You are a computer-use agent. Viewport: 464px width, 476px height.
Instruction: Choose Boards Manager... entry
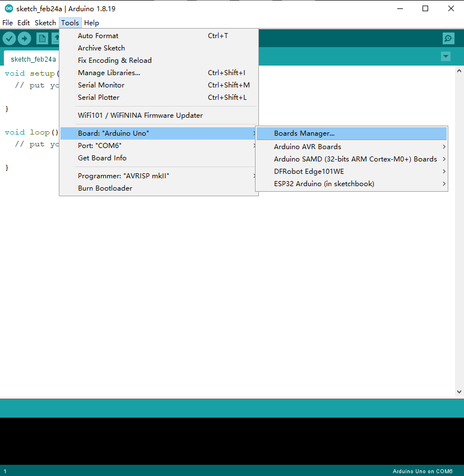pyautogui.click(x=352, y=133)
